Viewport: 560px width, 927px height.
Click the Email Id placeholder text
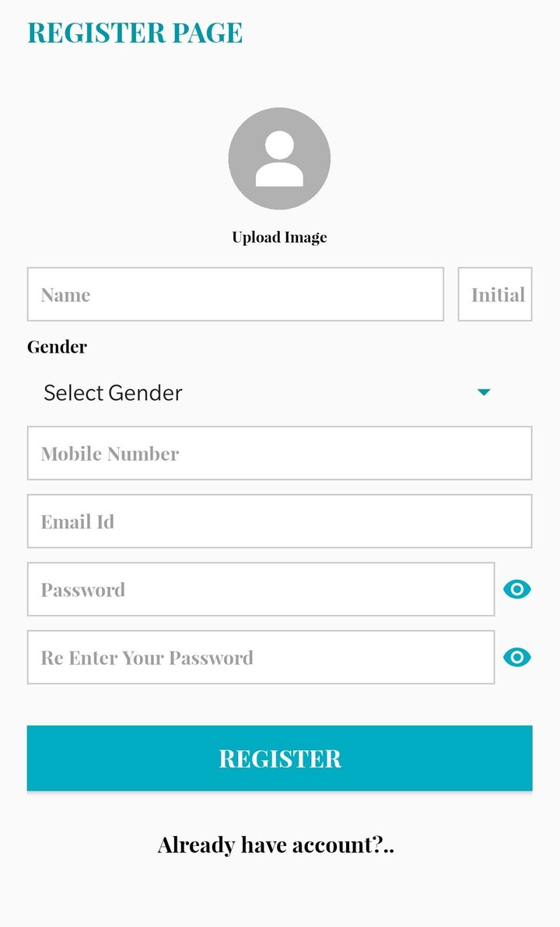tap(78, 522)
